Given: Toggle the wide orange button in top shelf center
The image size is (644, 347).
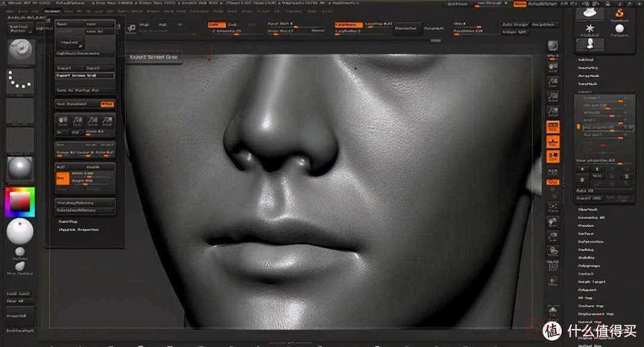Looking at the screenshot, I should point(349,24).
